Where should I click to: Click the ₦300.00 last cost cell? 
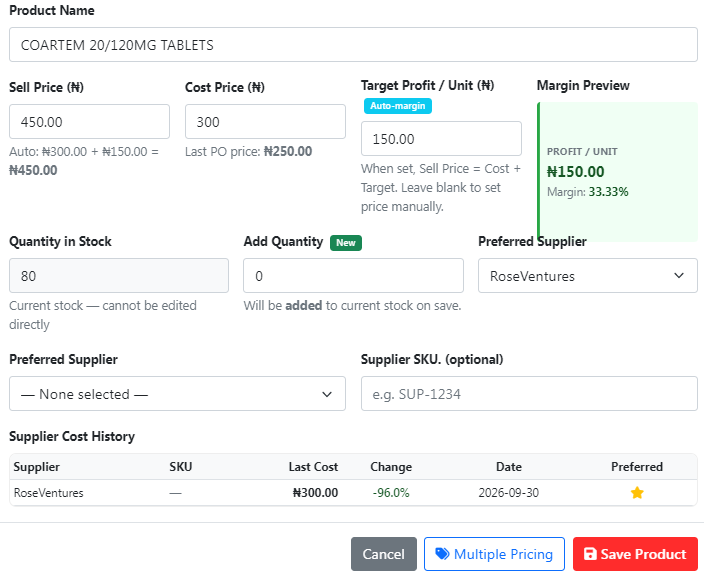pos(315,493)
